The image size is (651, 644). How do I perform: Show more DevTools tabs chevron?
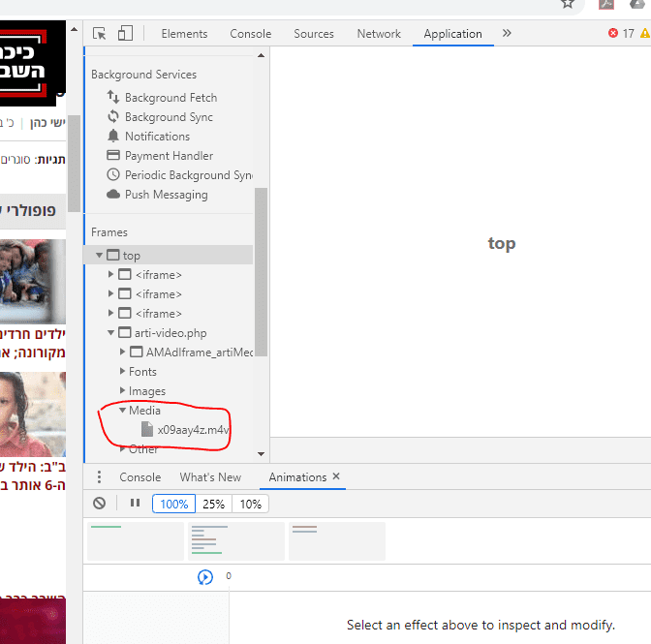point(507,33)
